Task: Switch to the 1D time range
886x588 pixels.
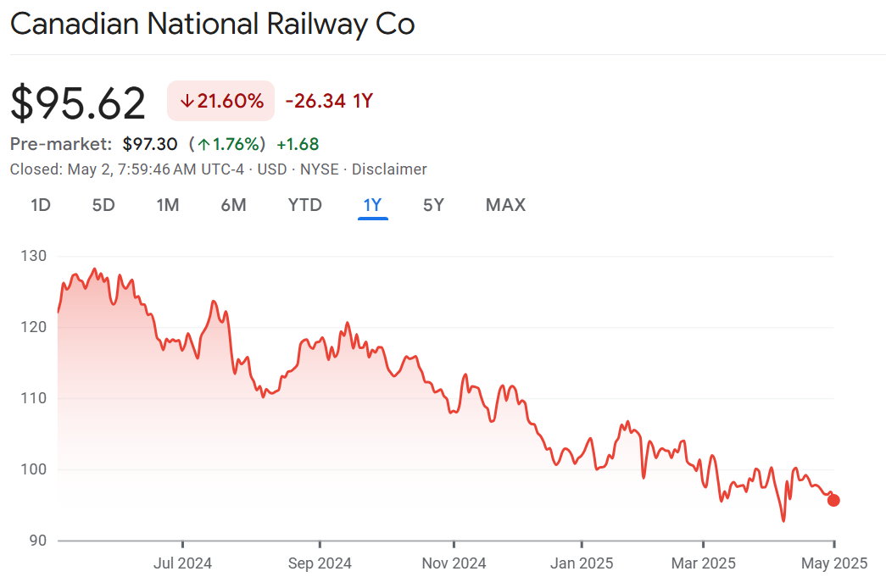Action: pyautogui.click(x=41, y=205)
